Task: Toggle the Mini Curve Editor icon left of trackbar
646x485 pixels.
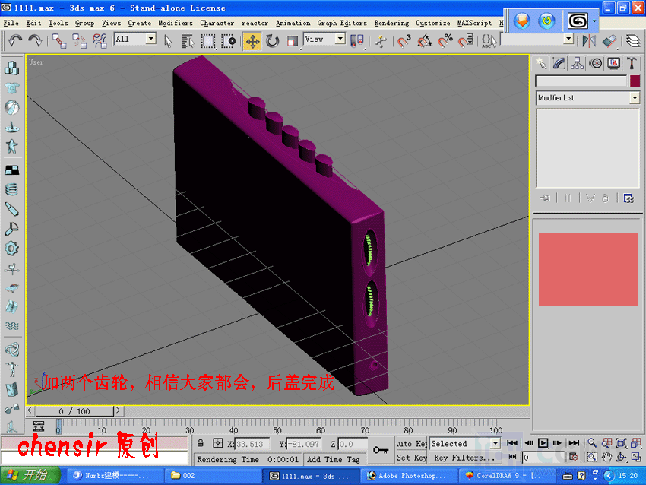Action: click(x=39, y=426)
